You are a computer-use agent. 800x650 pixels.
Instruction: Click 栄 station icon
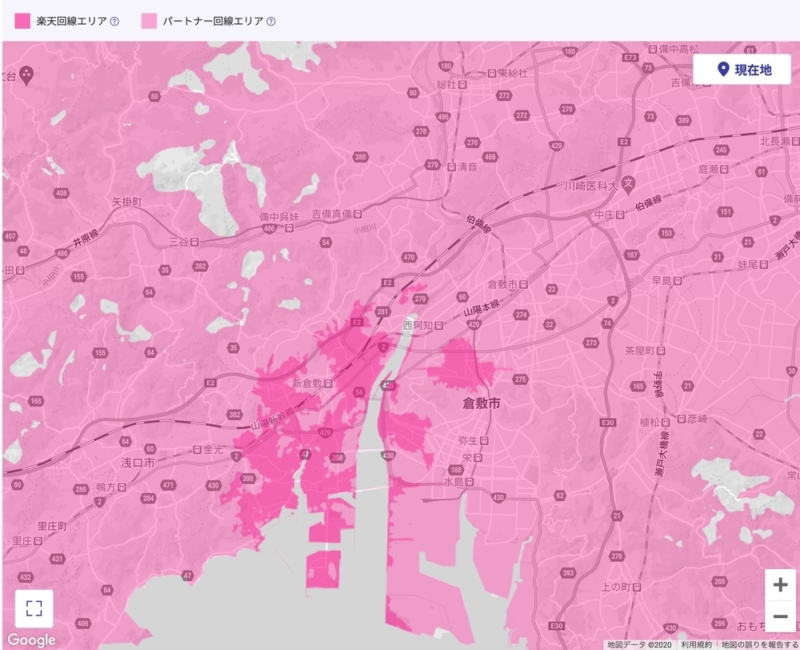tap(478, 458)
